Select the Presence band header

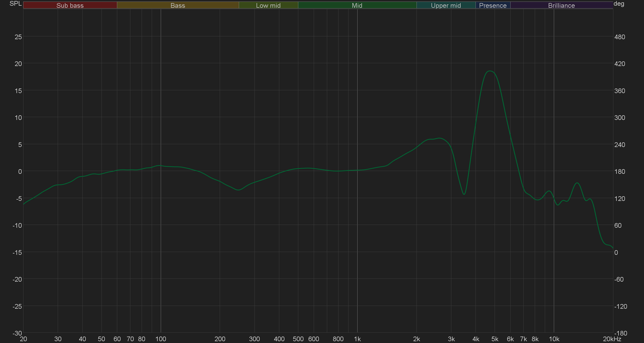point(493,5)
